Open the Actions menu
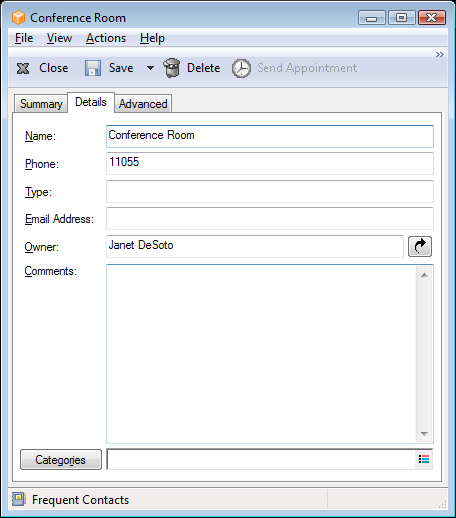Screen dimensions: 456x518 [x=106, y=38]
